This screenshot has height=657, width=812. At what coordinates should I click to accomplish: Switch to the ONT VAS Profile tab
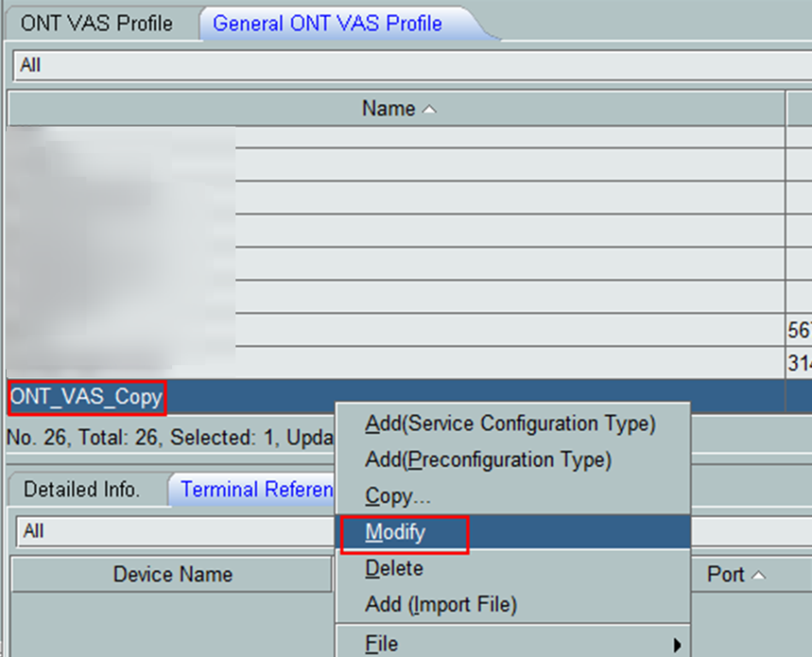(96, 23)
